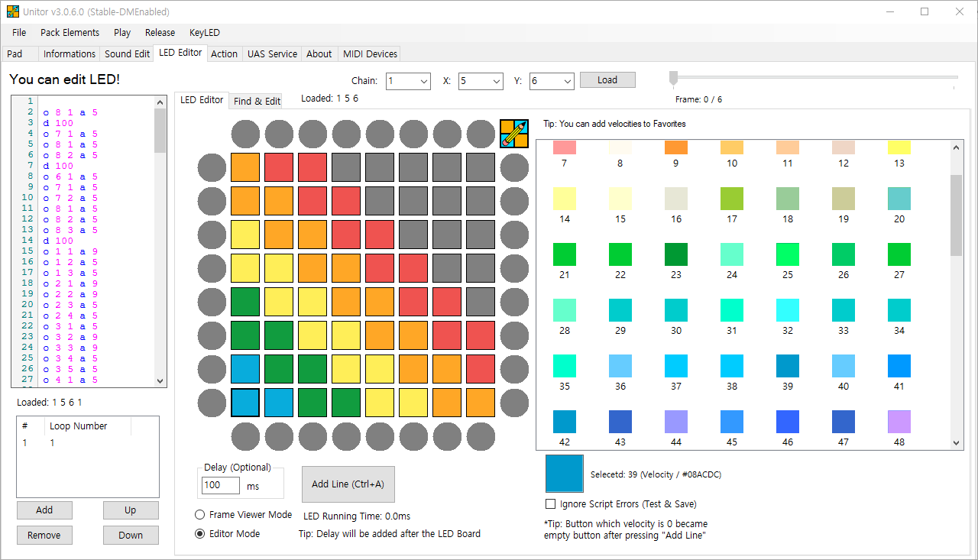Click first gray round button in bottom row
978x560 pixels.
[x=245, y=436]
